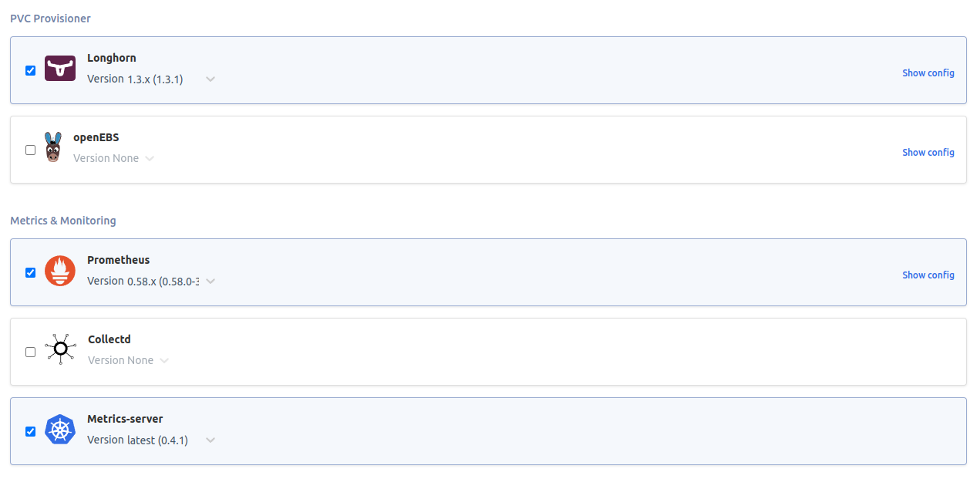Image resolution: width=980 pixels, height=479 pixels.
Task: Show config for openEBS
Action: [928, 152]
